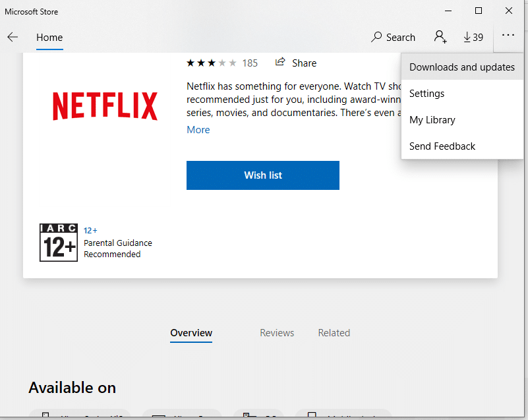Click the 12+ rating link
Screen dimensions: 528x420
click(90, 230)
